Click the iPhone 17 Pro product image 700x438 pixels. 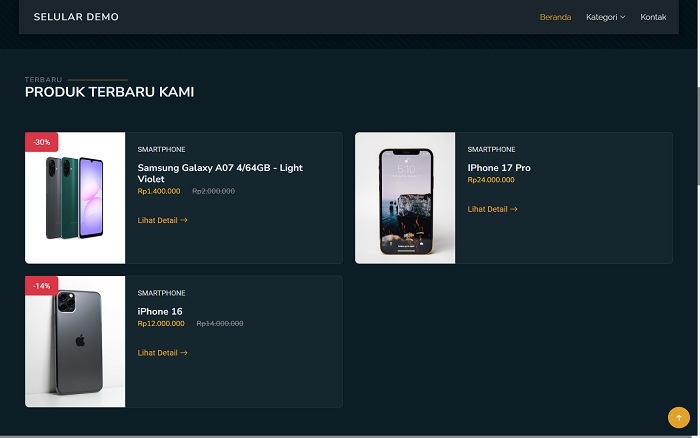click(405, 198)
